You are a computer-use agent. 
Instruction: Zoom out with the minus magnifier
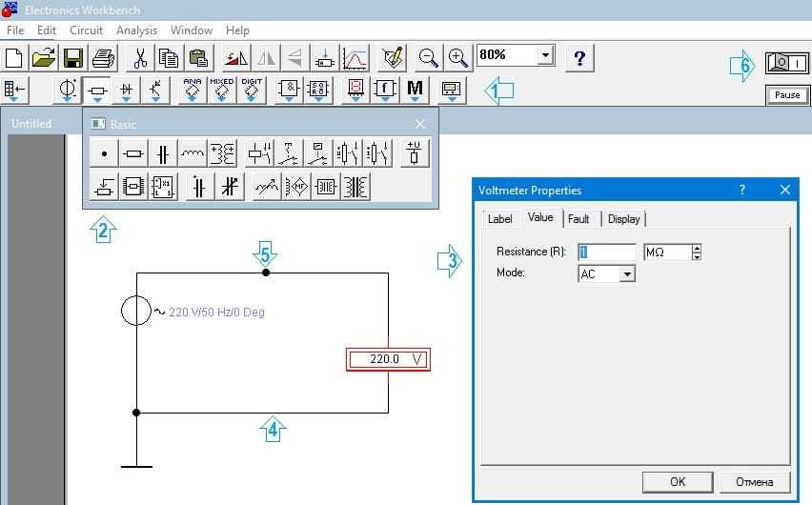428,58
